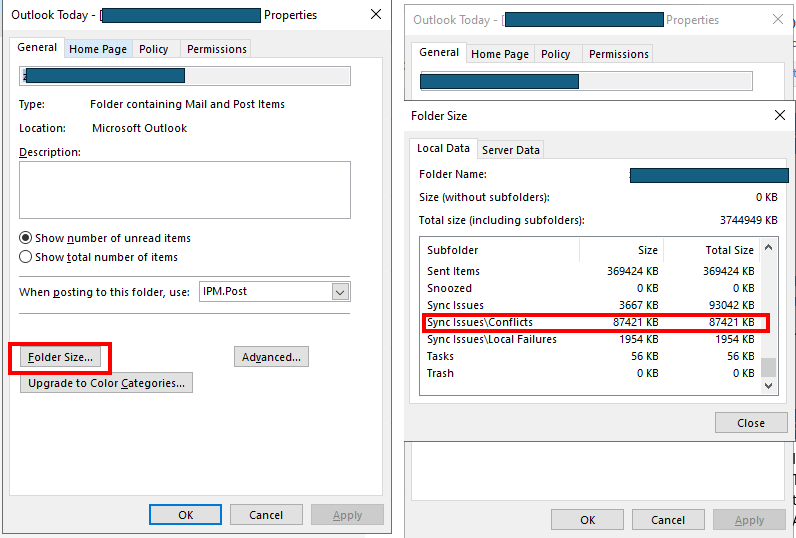The image size is (796, 538).
Task: Select General tab in left window
Action: [37, 47]
